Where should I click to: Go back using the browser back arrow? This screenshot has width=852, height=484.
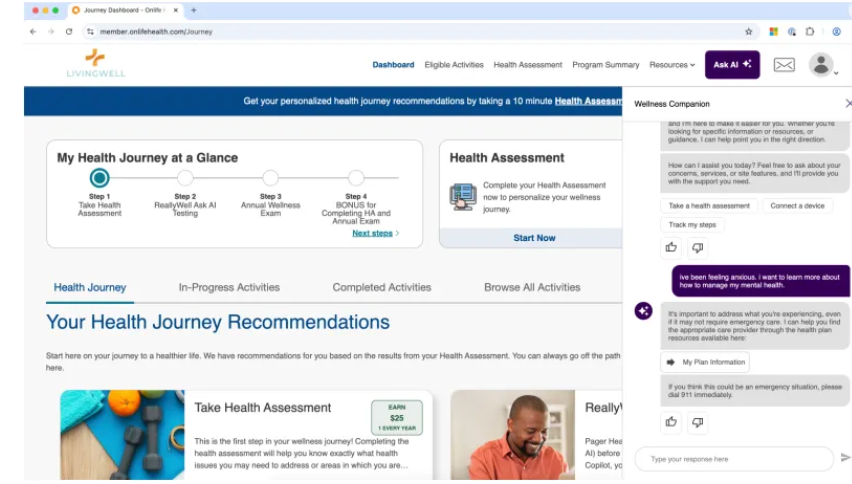33,31
